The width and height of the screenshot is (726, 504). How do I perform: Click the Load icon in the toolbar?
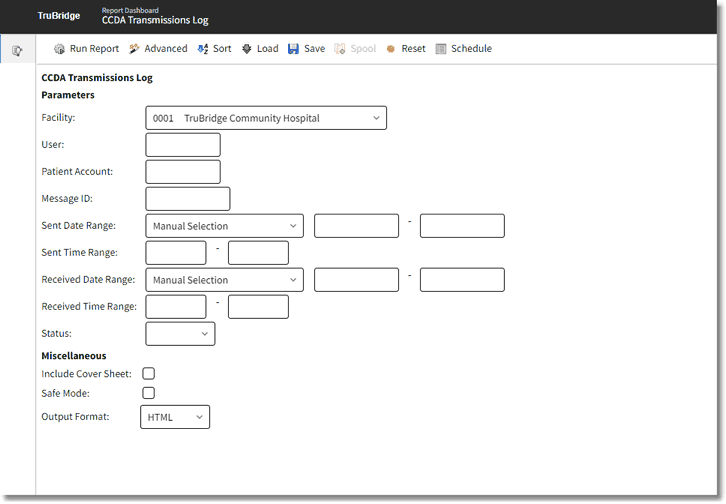[x=247, y=48]
